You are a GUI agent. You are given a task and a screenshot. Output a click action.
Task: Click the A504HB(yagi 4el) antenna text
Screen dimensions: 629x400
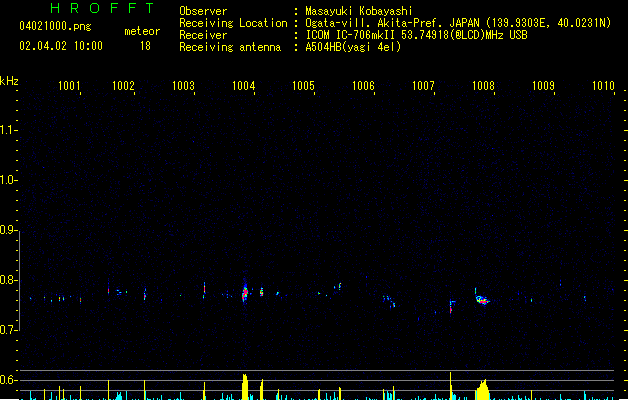[x=353, y=47]
